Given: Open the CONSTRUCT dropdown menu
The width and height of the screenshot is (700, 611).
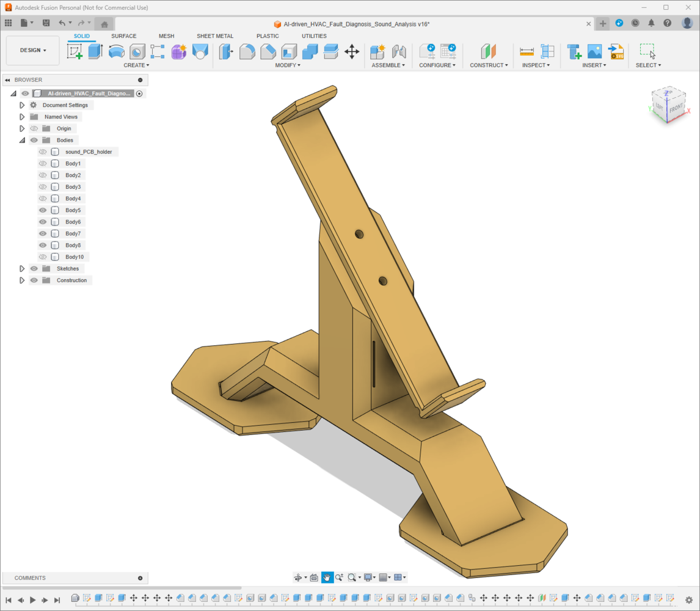Looking at the screenshot, I should pos(489,65).
